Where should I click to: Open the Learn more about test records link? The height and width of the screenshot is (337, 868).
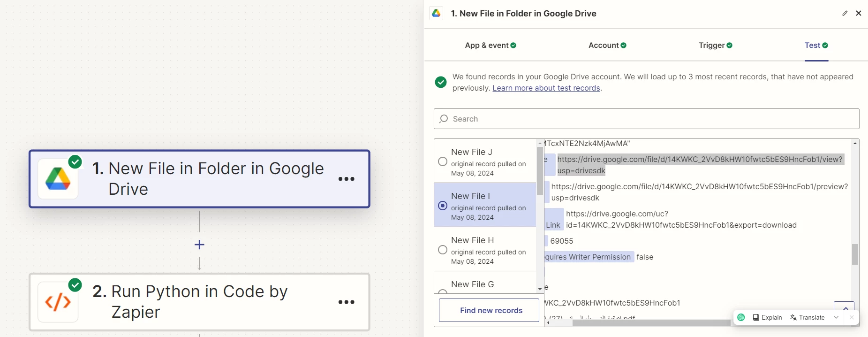[x=546, y=88]
